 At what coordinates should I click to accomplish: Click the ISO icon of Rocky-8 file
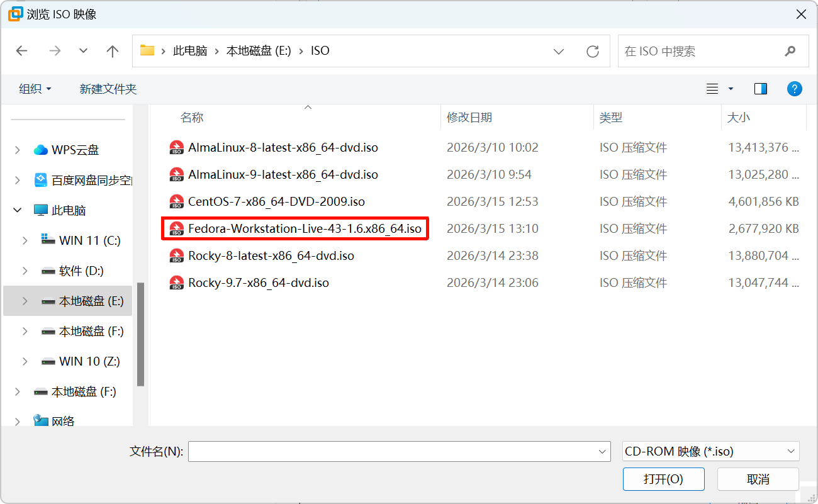pyautogui.click(x=176, y=255)
